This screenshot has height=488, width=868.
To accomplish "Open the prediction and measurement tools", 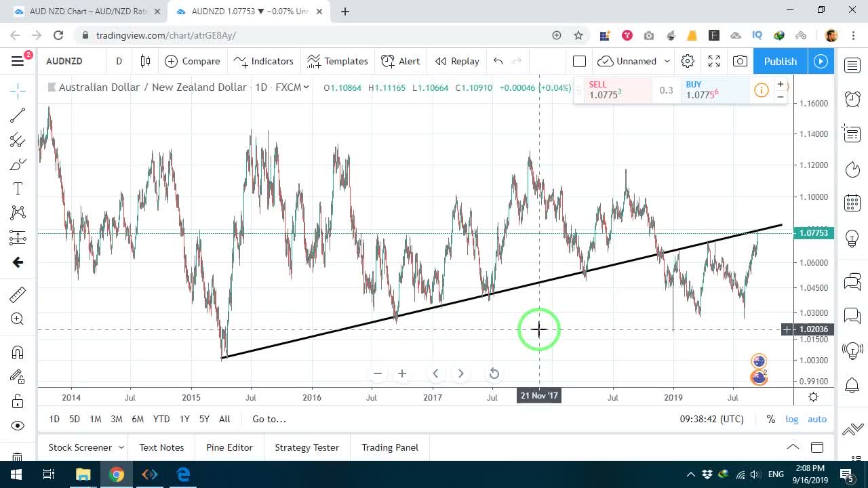I will coord(18,237).
